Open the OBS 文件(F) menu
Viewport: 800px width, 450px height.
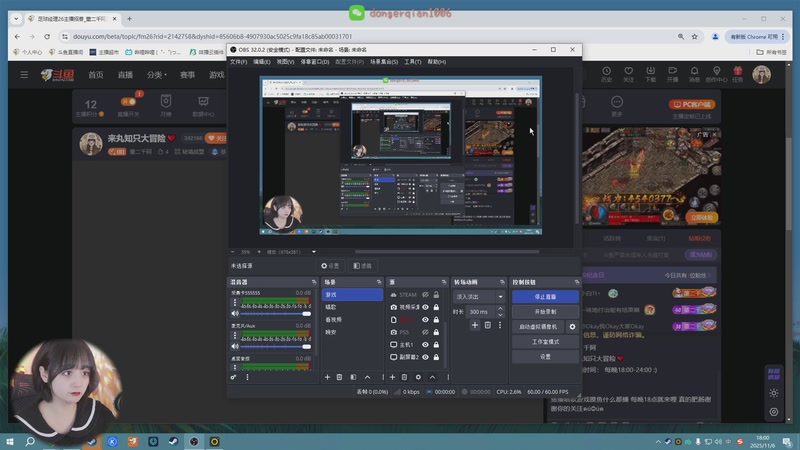pos(238,62)
